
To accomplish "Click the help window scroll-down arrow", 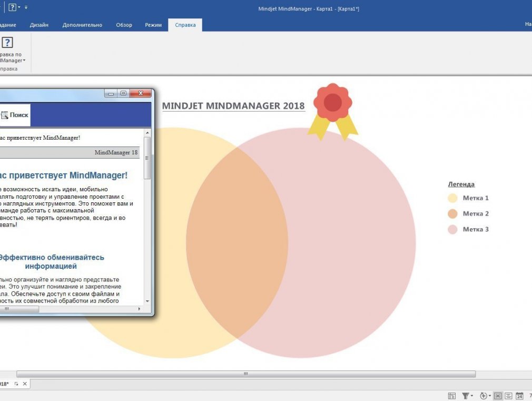I will pyautogui.click(x=147, y=301).
